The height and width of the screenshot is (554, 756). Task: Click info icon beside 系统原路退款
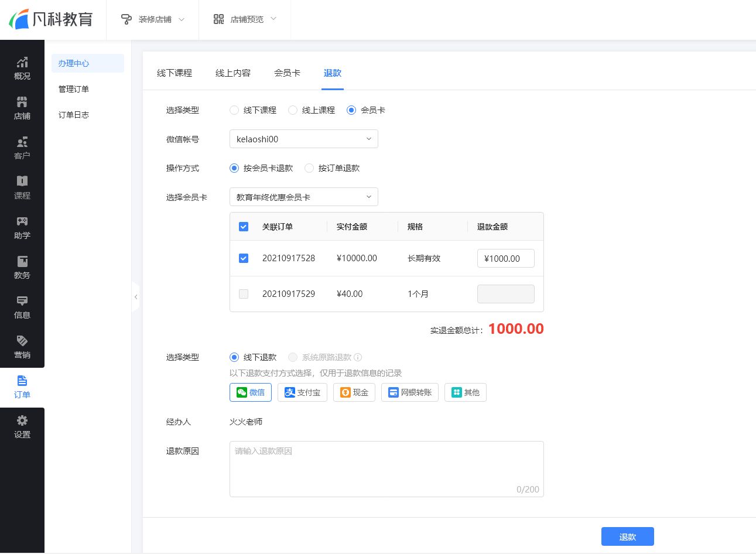(358, 357)
